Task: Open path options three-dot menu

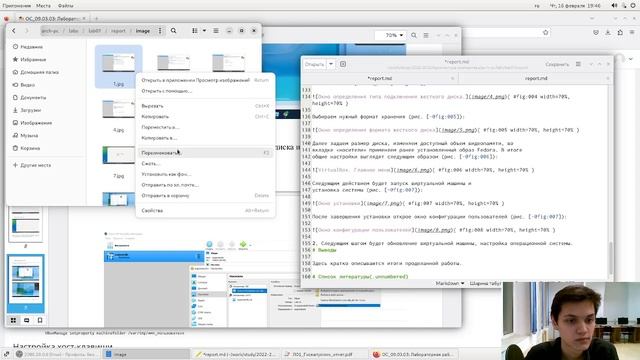Action: coord(160,31)
